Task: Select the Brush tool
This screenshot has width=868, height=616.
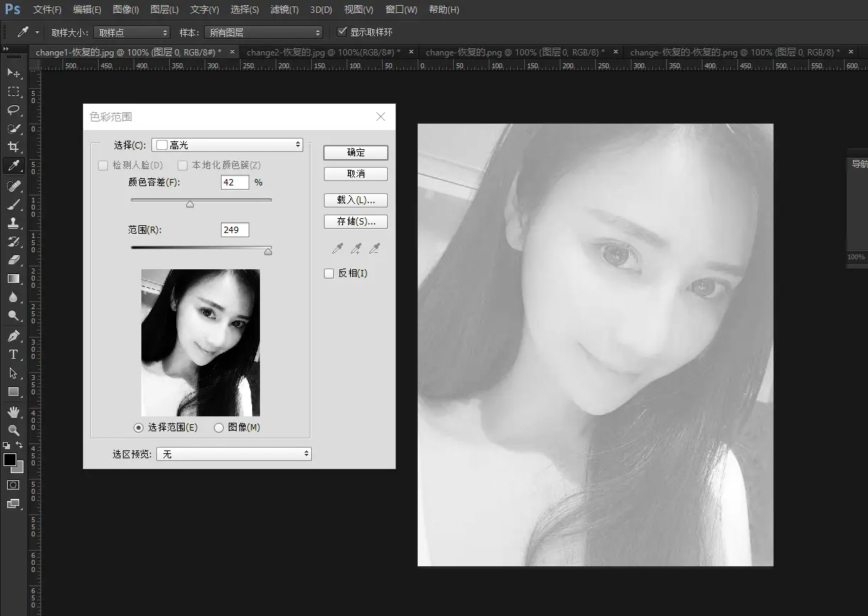Action: (x=13, y=204)
